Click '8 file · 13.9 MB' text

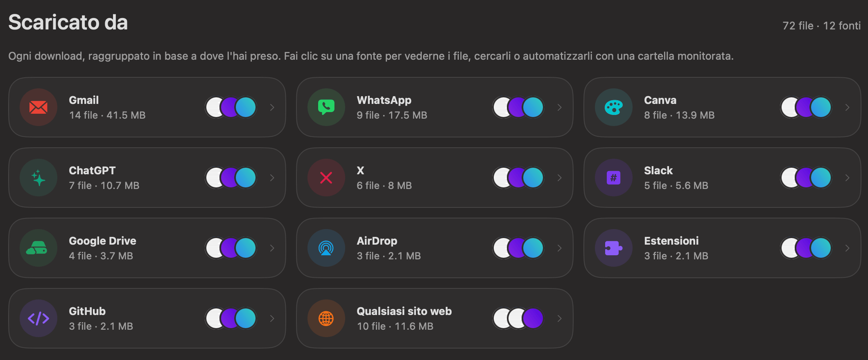point(679,115)
